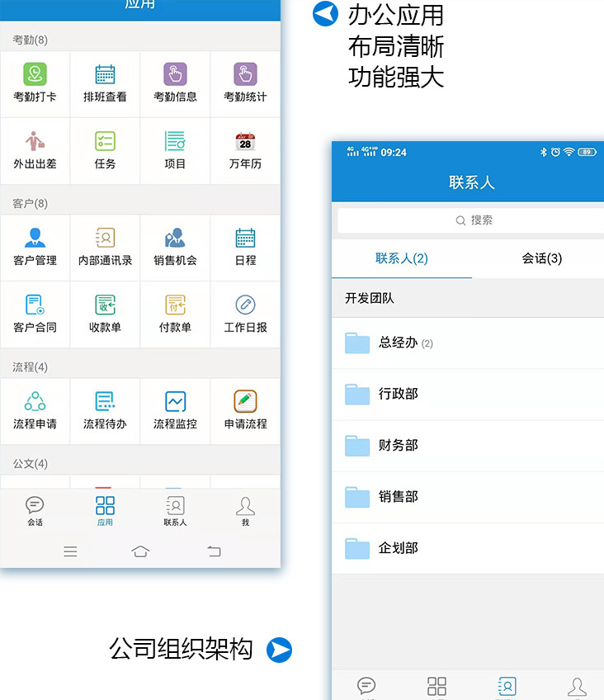Click the alarm clock icon in status bar

click(555, 152)
